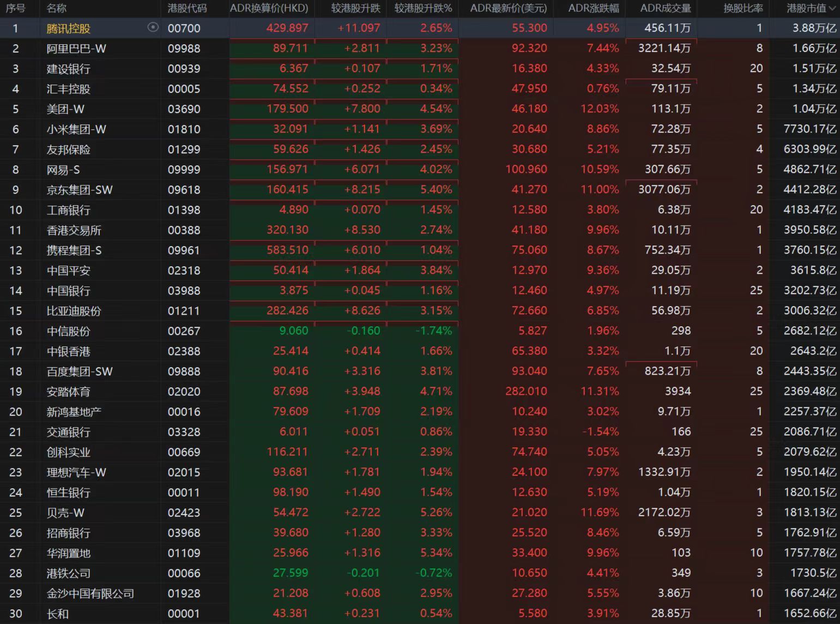Image resolution: width=840 pixels, height=624 pixels.
Task: Sort by the 名称 column header
Action: point(57,8)
